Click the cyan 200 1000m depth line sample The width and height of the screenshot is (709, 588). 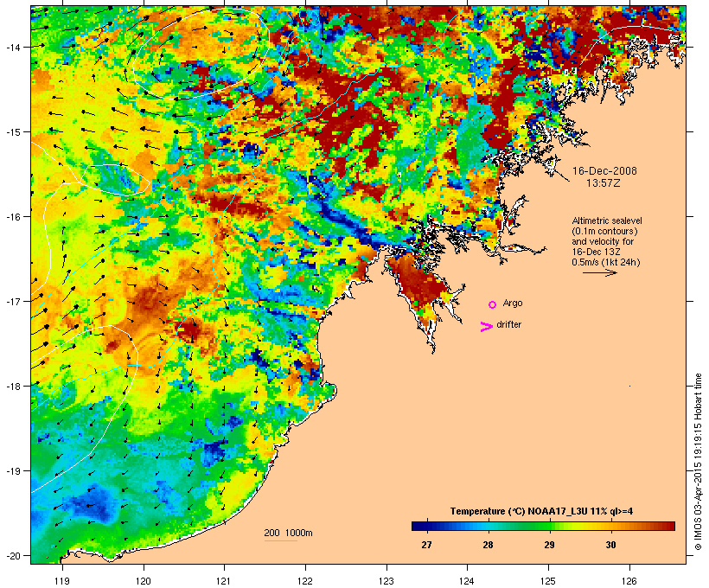pyautogui.click(x=281, y=541)
